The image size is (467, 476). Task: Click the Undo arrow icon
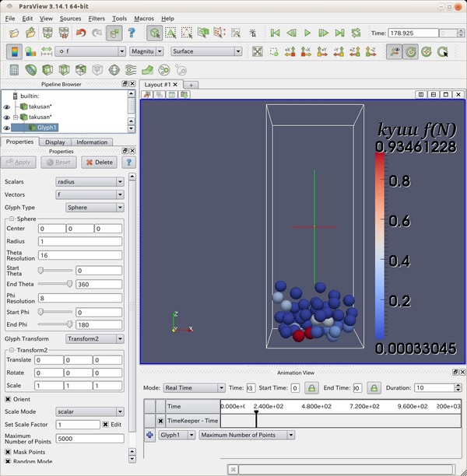pyautogui.click(x=81, y=33)
